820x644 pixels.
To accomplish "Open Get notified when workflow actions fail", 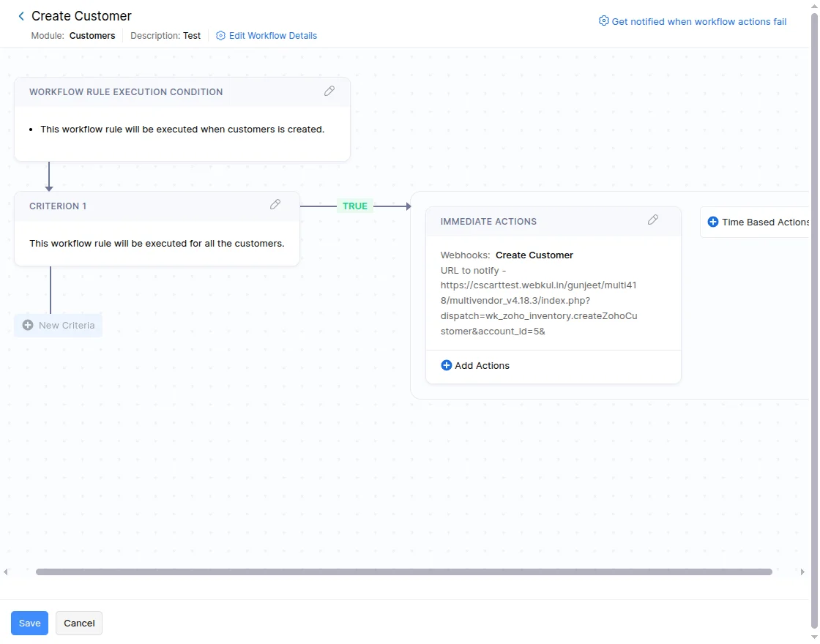I will 699,21.
